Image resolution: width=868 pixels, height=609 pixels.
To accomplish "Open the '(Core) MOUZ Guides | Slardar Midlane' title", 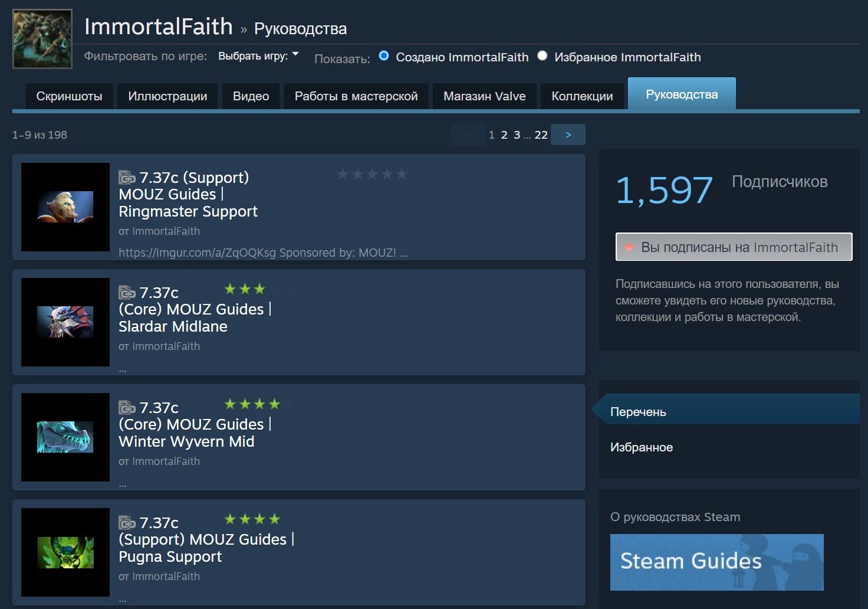I will [195, 309].
